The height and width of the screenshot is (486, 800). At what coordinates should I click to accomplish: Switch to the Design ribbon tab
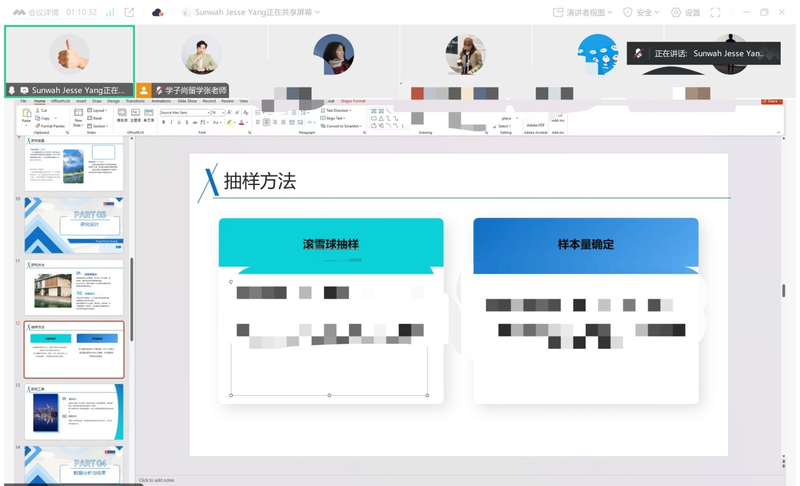[113, 101]
